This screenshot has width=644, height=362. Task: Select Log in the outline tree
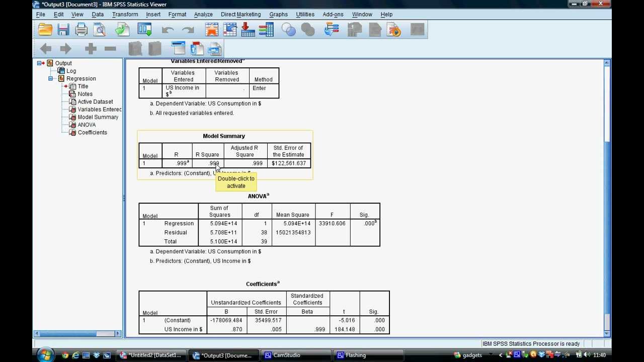pyautogui.click(x=71, y=71)
